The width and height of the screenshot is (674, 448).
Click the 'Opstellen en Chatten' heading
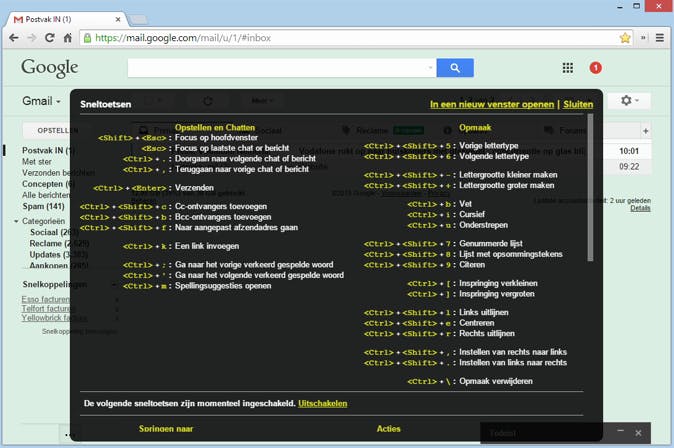[x=215, y=127]
